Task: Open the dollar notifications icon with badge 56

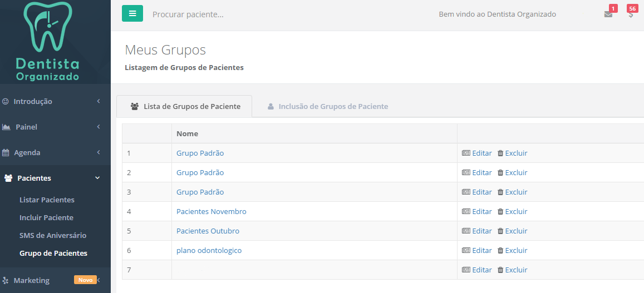Action: pos(631,14)
